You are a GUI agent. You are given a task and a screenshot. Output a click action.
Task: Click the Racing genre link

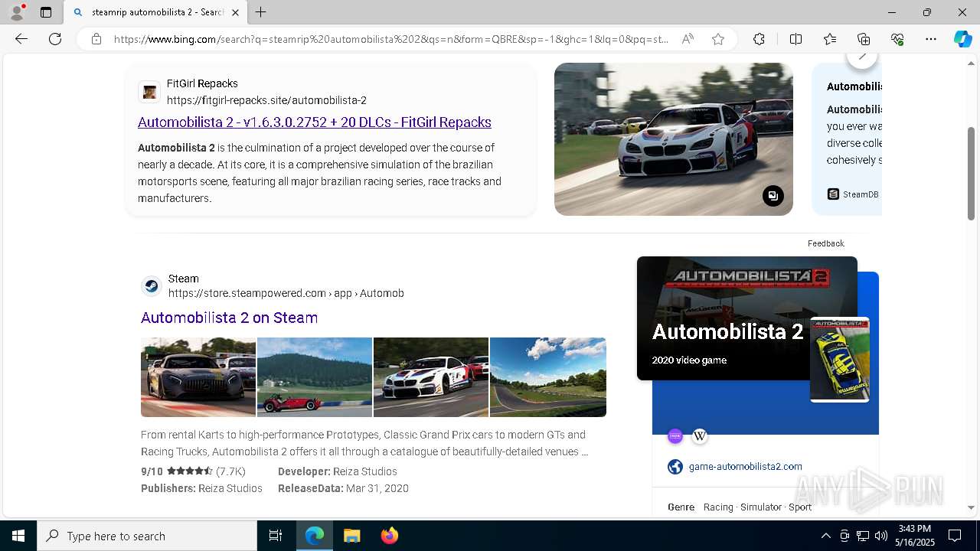(718, 507)
